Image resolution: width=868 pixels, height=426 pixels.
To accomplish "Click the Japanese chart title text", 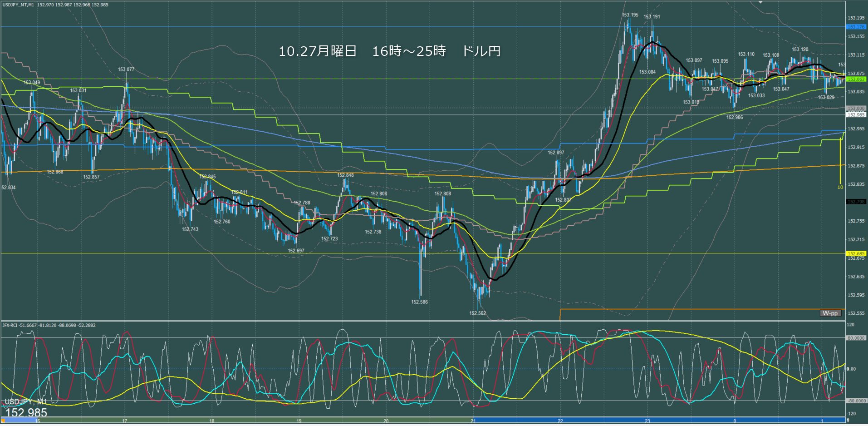I will 389,51.
